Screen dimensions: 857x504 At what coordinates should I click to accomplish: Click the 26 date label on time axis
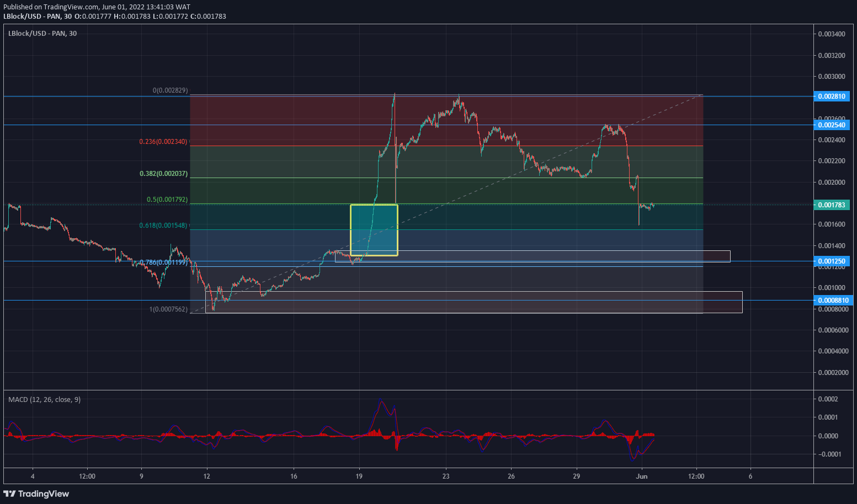(512, 476)
